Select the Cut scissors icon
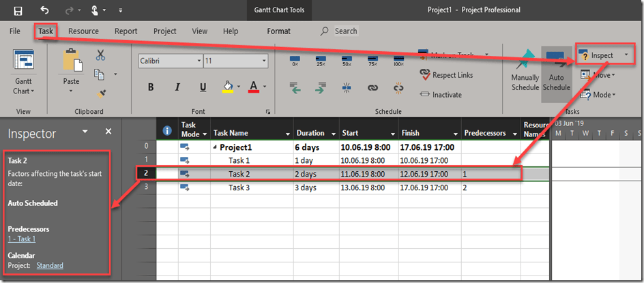 [x=100, y=55]
